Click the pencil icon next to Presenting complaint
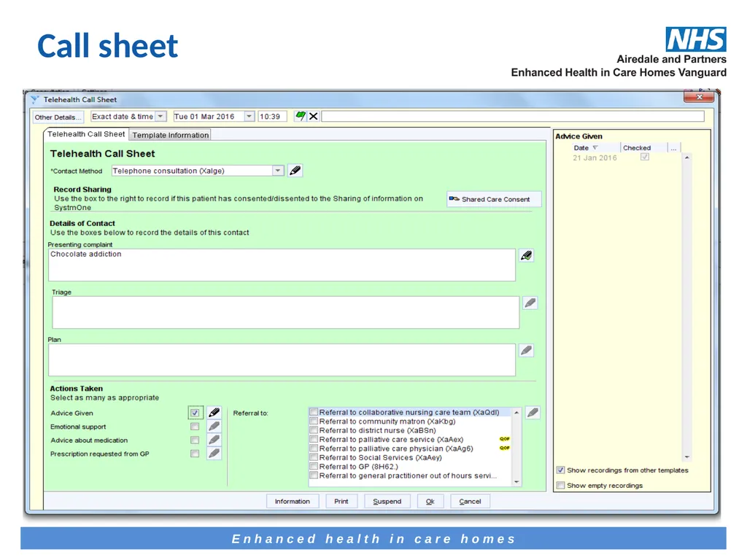 (x=527, y=256)
